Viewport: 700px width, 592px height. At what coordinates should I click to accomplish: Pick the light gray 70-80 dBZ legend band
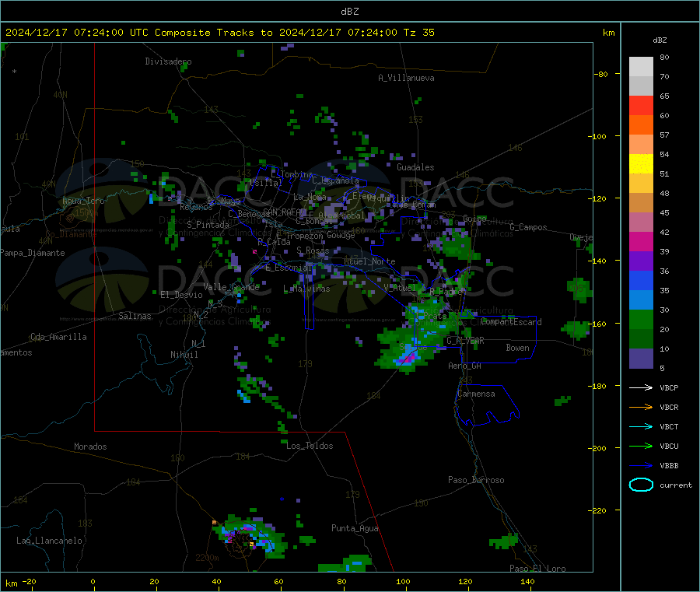click(641, 67)
